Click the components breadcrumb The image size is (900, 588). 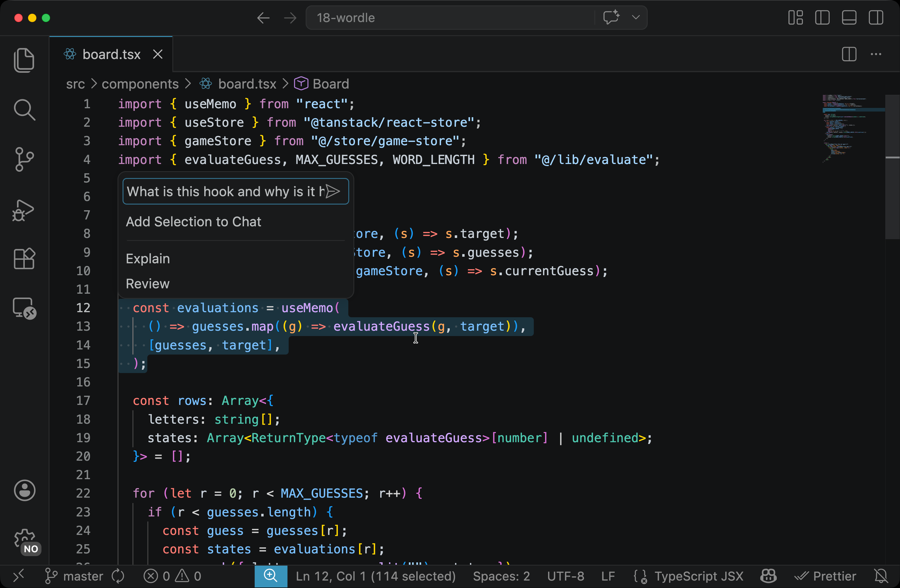tap(140, 84)
